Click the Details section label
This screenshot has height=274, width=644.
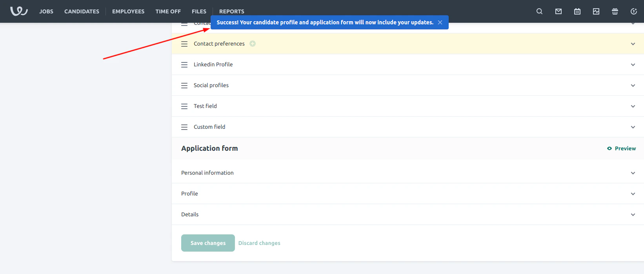click(x=190, y=214)
